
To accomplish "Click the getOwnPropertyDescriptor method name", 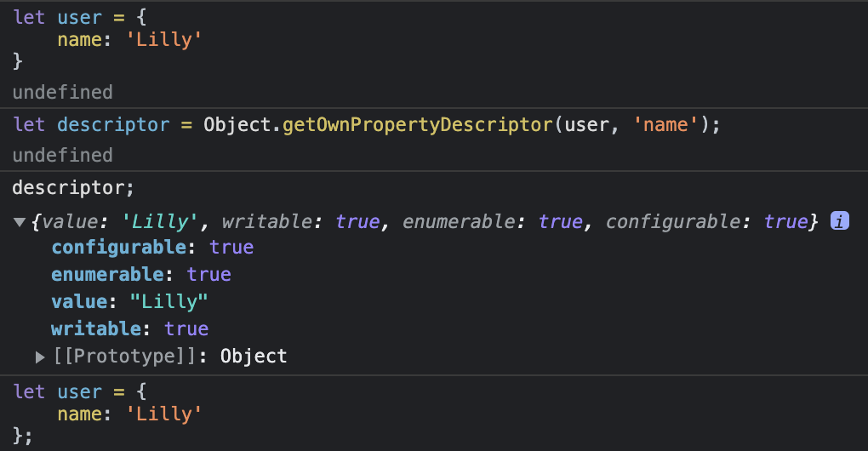I will pyautogui.click(x=417, y=124).
